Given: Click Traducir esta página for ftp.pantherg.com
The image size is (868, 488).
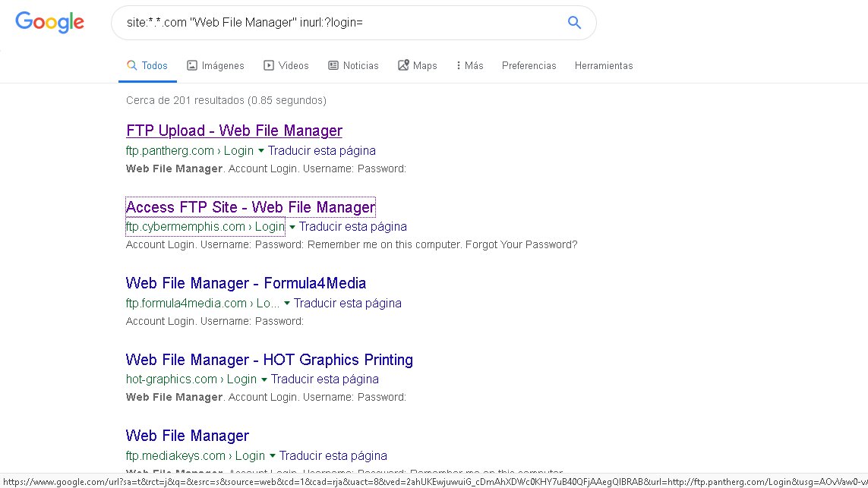Looking at the screenshot, I should click(x=322, y=150).
